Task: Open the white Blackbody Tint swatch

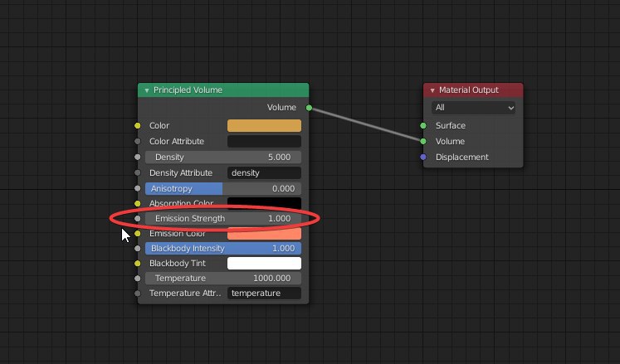Action: (264, 263)
